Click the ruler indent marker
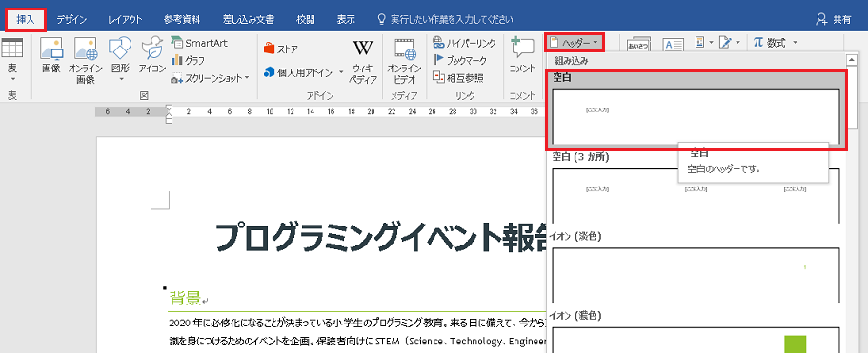The height and width of the screenshot is (353, 868). click(x=169, y=114)
